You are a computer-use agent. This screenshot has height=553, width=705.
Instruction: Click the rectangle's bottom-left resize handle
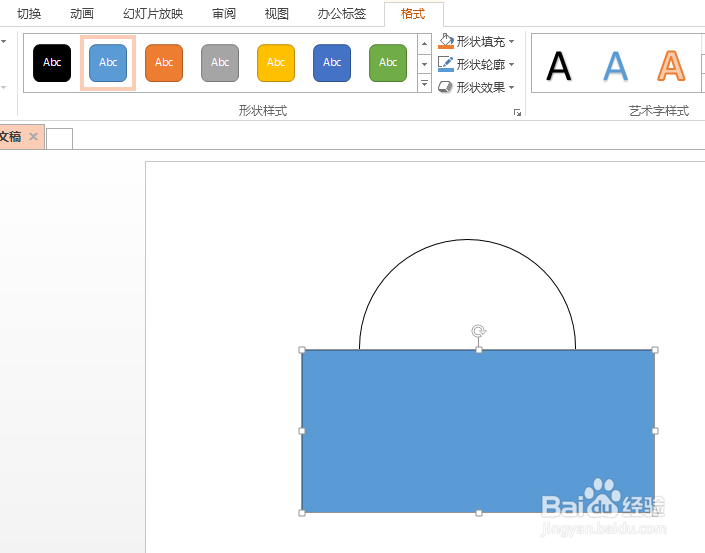(x=302, y=513)
